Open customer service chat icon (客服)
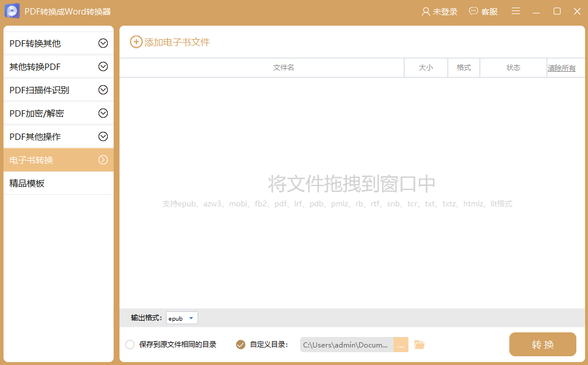The height and width of the screenshot is (365, 588). click(473, 12)
